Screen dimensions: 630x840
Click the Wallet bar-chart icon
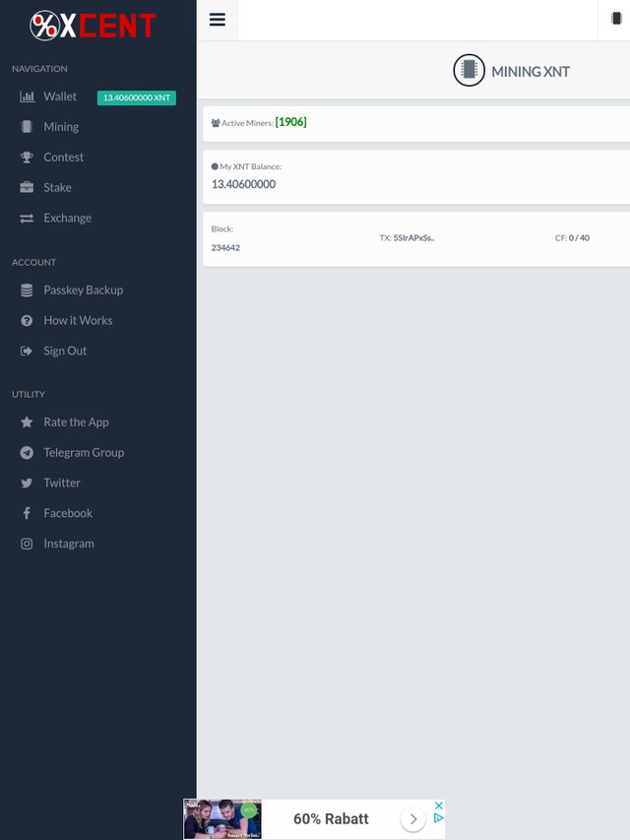click(27, 97)
